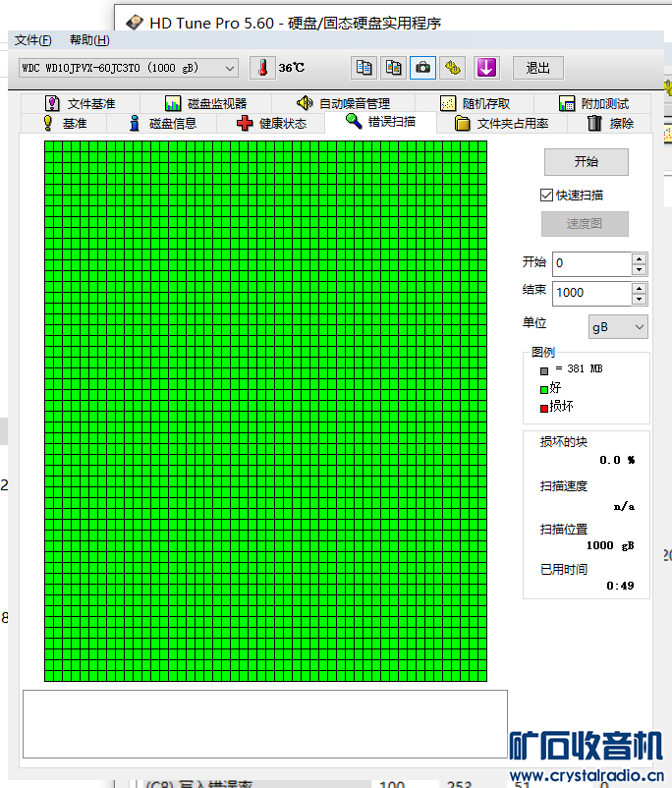The width and height of the screenshot is (672, 788).
Task: Click the copy text to clipboard icon
Action: click(364, 68)
